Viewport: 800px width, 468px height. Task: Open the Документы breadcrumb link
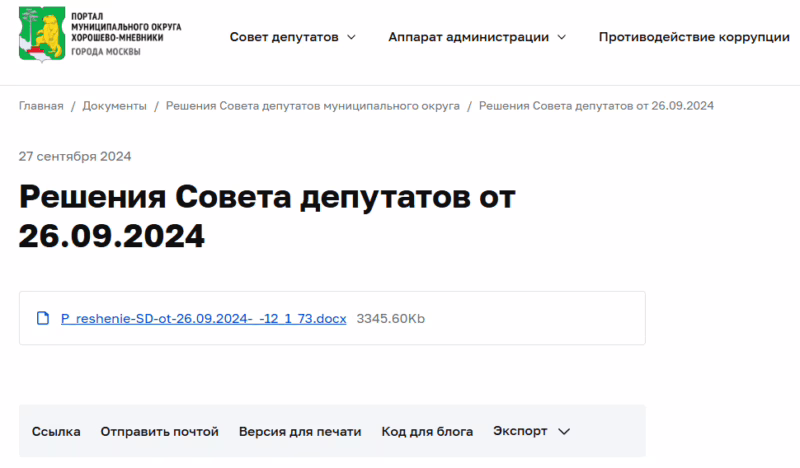tap(114, 106)
